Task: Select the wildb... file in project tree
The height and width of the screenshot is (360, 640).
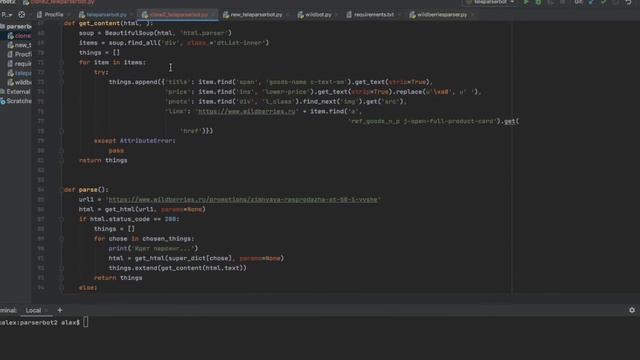Action: [x=19, y=82]
